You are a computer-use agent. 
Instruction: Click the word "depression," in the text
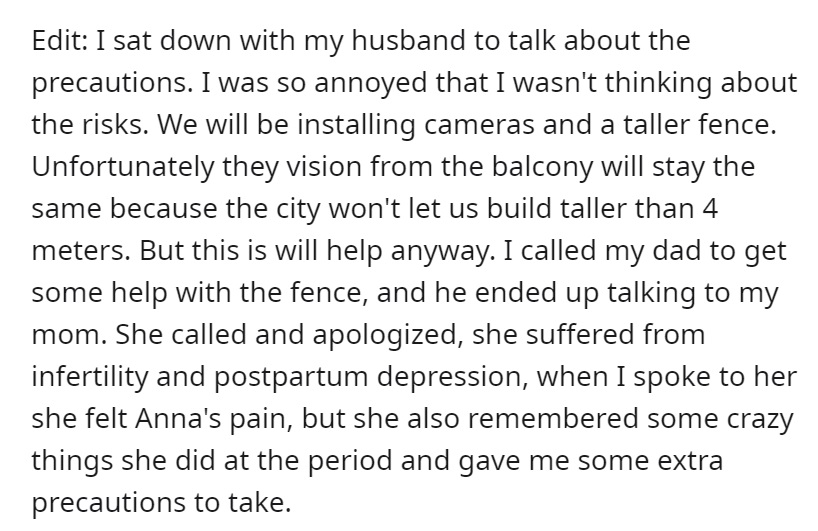coord(453,377)
